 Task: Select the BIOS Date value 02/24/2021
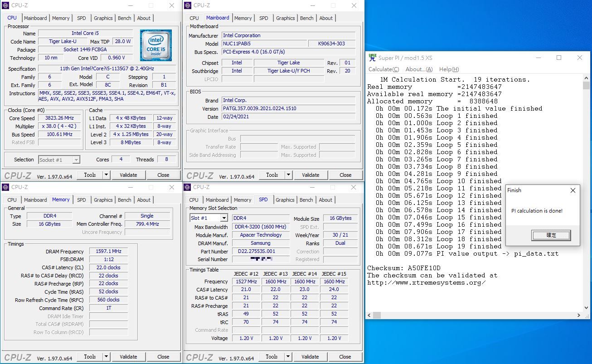coord(288,117)
